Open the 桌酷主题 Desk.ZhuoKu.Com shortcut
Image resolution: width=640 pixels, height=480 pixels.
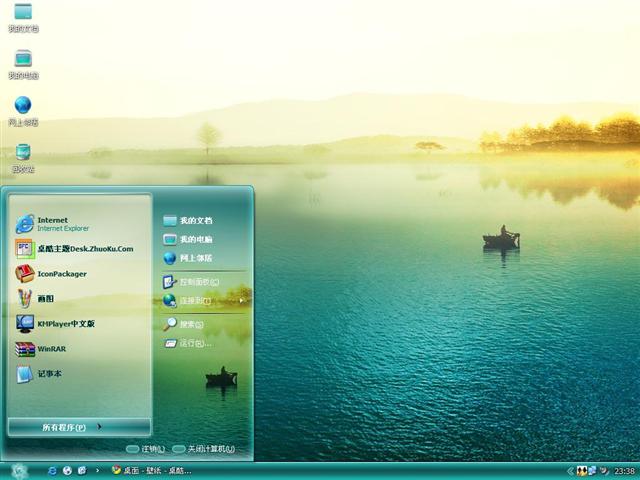(x=84, y=249)
